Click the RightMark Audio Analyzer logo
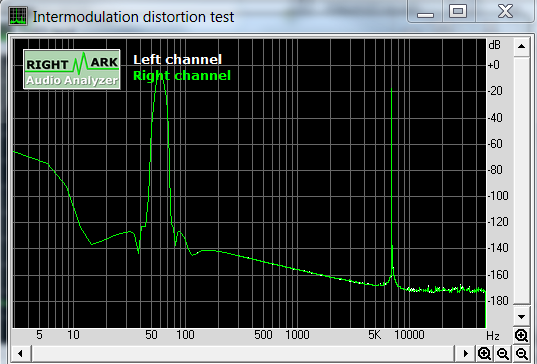 72,69
